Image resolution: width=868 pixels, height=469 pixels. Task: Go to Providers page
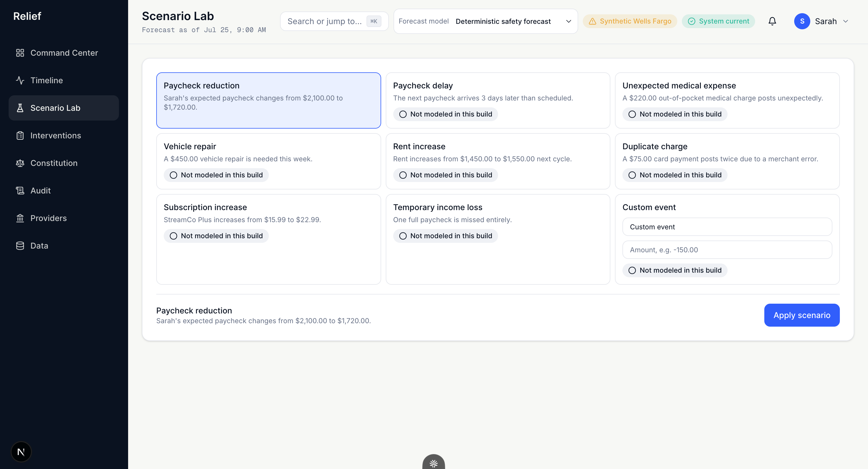(x=64, y=218)
